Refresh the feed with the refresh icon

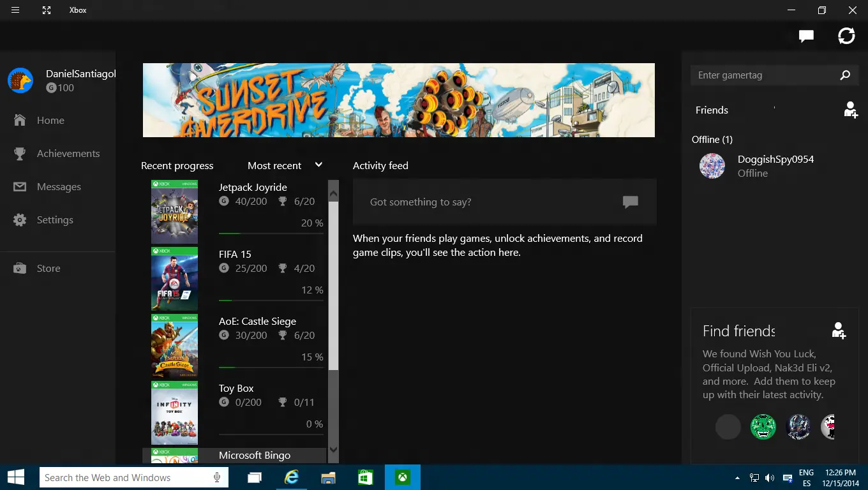tap(846, 36)
